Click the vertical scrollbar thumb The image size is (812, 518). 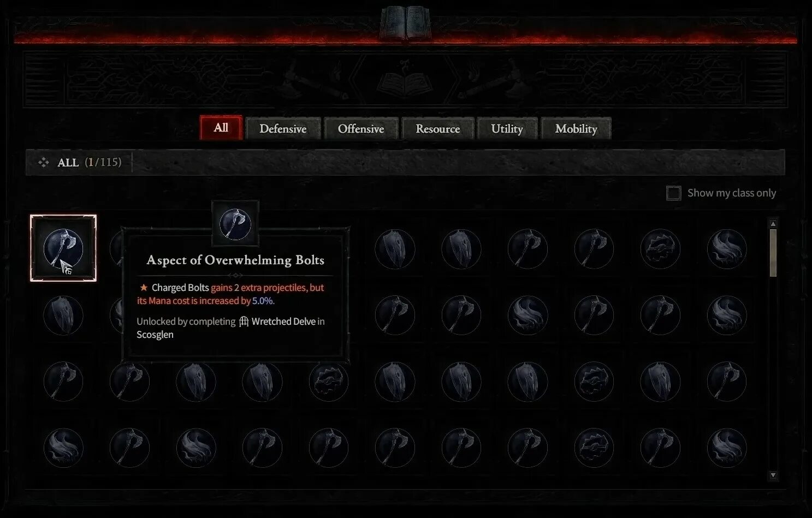coord(773,253)
